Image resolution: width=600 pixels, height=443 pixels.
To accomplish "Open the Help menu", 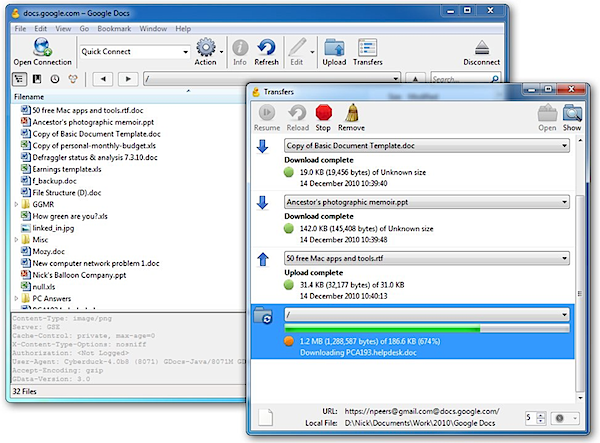I will pos(183,29).
